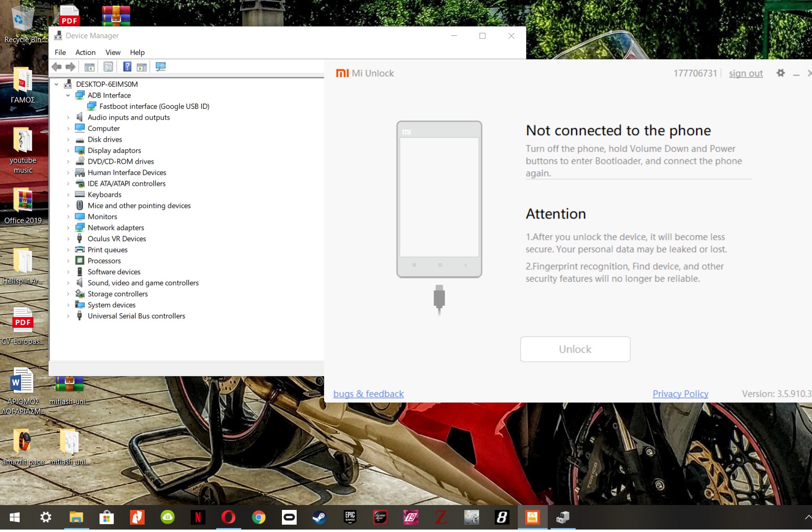This screenshot has height=532, width=812.
Task: Select the Office 2019 archive on desktop
Action: point(23,206)
